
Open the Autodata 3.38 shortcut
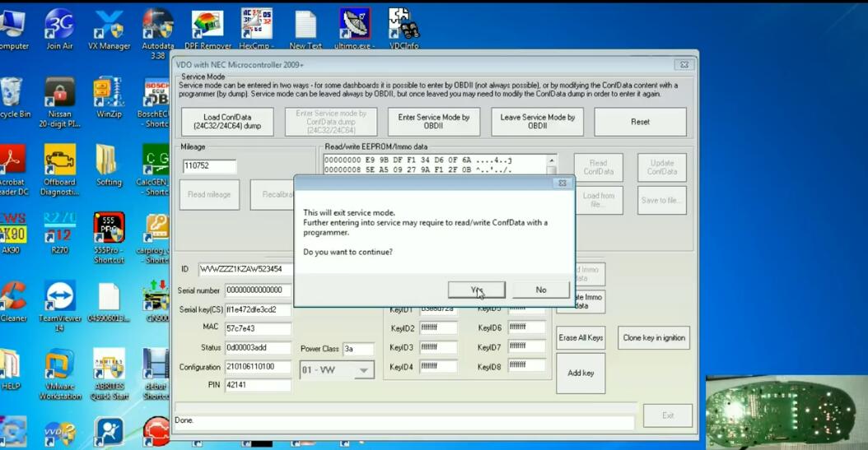[x=158, y=33]
